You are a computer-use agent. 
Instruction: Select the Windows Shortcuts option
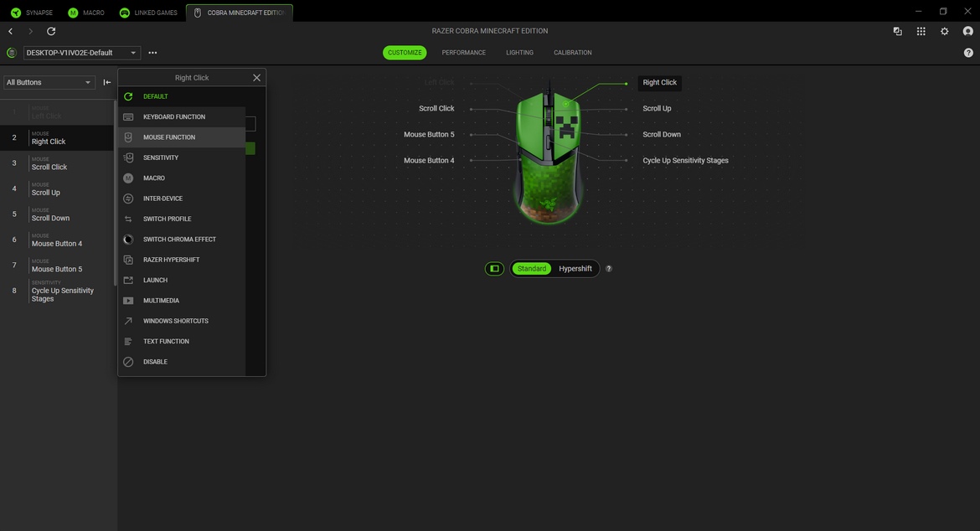[181, 321]
